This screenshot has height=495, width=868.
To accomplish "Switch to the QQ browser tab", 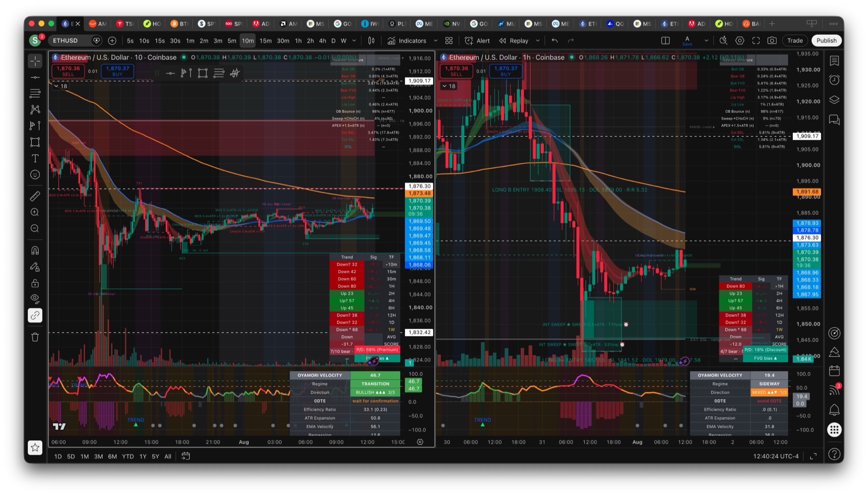I will pos(616,23).
